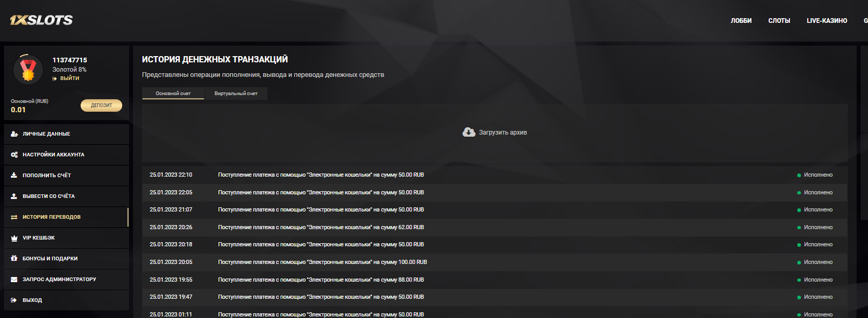Switch to the Основной счет tab
Screen dimensions: 868x318
point(173,94)
